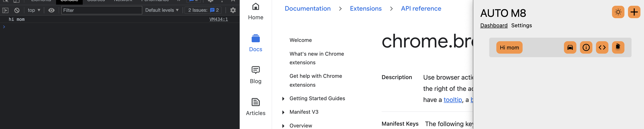Follow the API reference breadcrumb link

coord(421,9)
